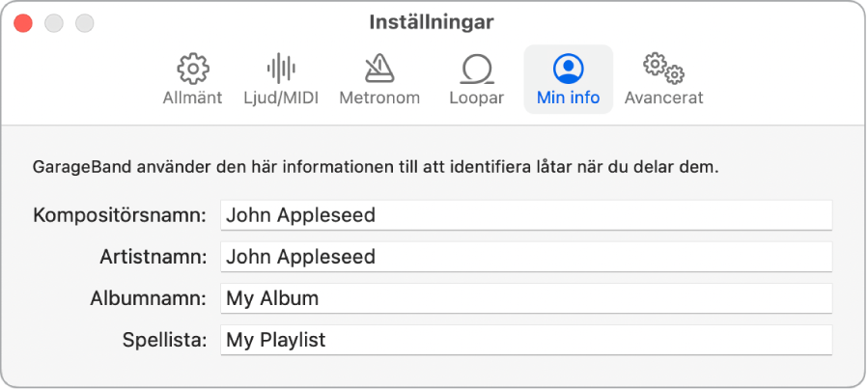Focus the Spellista field with My Playlist
The image size is (868, 390).
pos(526,340)
